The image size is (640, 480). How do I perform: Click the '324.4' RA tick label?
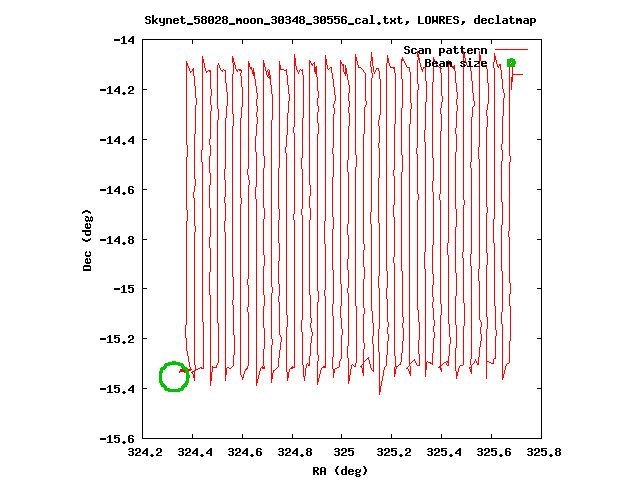tap(195, 452)
